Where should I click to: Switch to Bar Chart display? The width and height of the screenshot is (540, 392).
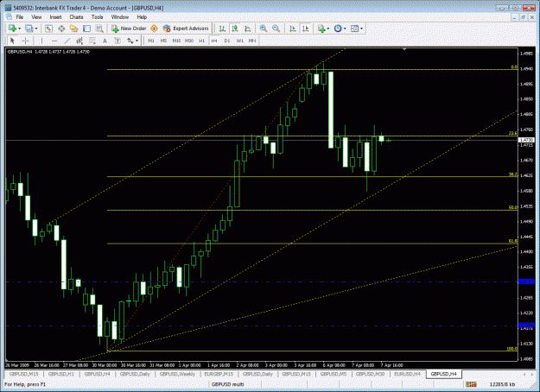[x=222, y=28]
